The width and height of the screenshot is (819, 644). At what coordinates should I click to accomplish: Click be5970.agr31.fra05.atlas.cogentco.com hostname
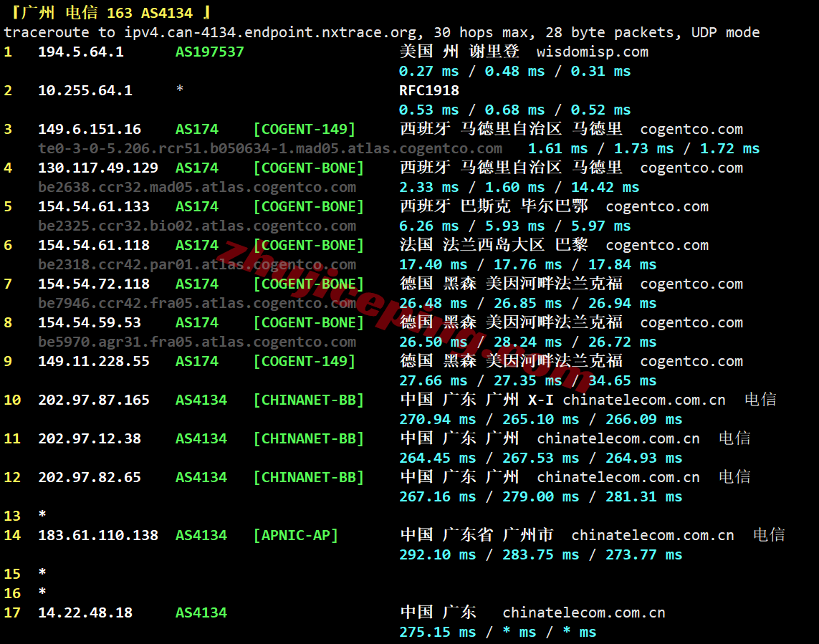click(x=197, y=342)
